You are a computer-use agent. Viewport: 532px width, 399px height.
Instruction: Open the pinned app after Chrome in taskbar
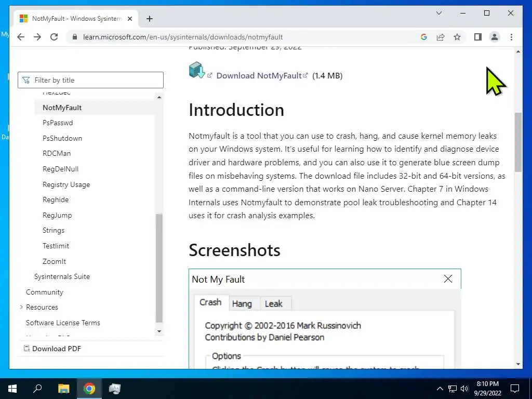pos(115,389)
